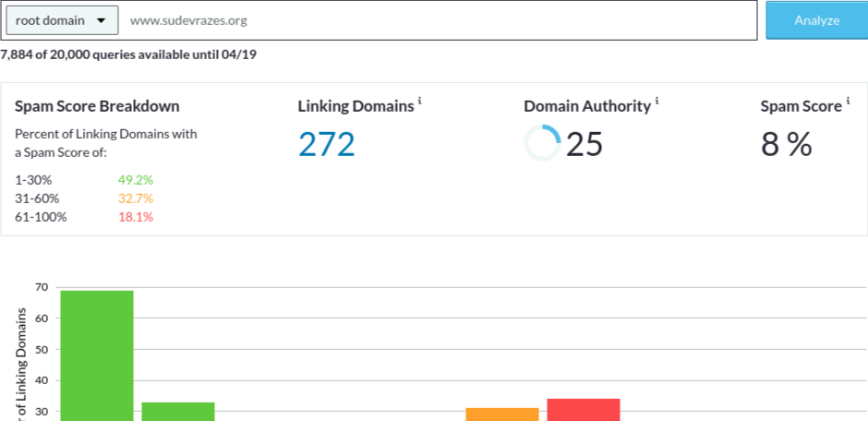Select the orange chart bar
Screen dimensions: 868x421
tap(502, 414)
